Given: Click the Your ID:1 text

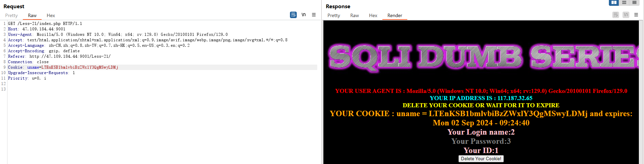Looking at the screenshot, I should click(x=481, y=150).
